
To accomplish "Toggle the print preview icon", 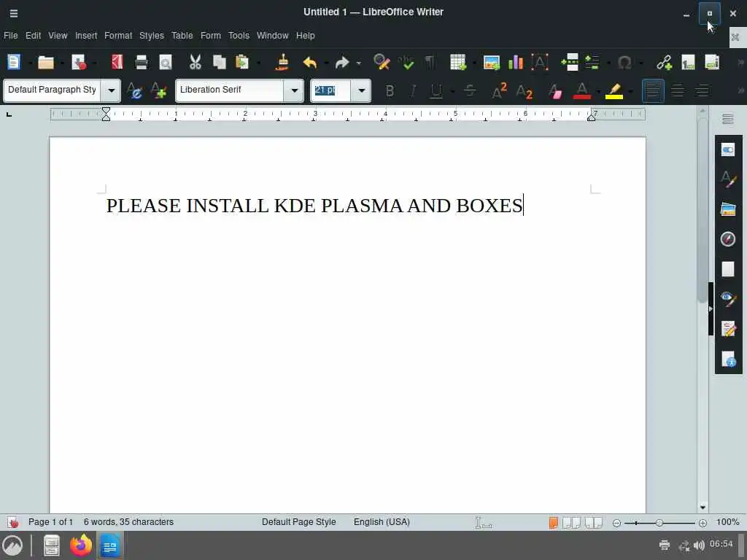I will pos(166,63).
